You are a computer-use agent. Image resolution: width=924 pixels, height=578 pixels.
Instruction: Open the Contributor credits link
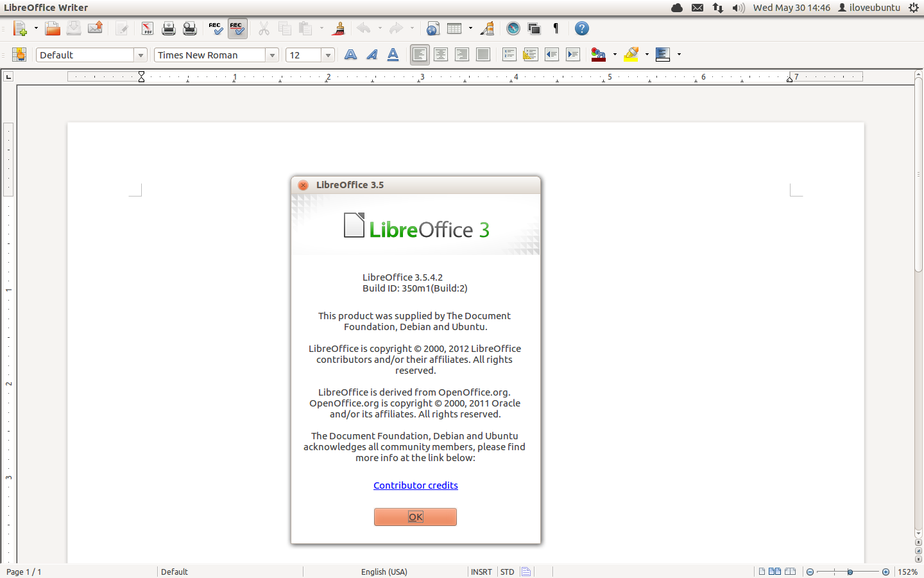[416, 486]
